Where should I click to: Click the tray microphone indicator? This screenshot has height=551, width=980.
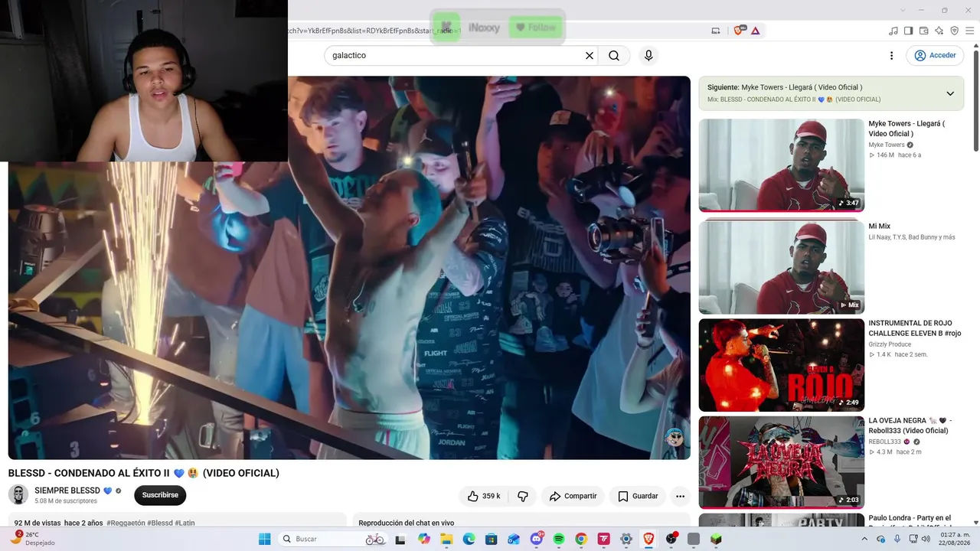pyautogui.click(x=897, y=539)
